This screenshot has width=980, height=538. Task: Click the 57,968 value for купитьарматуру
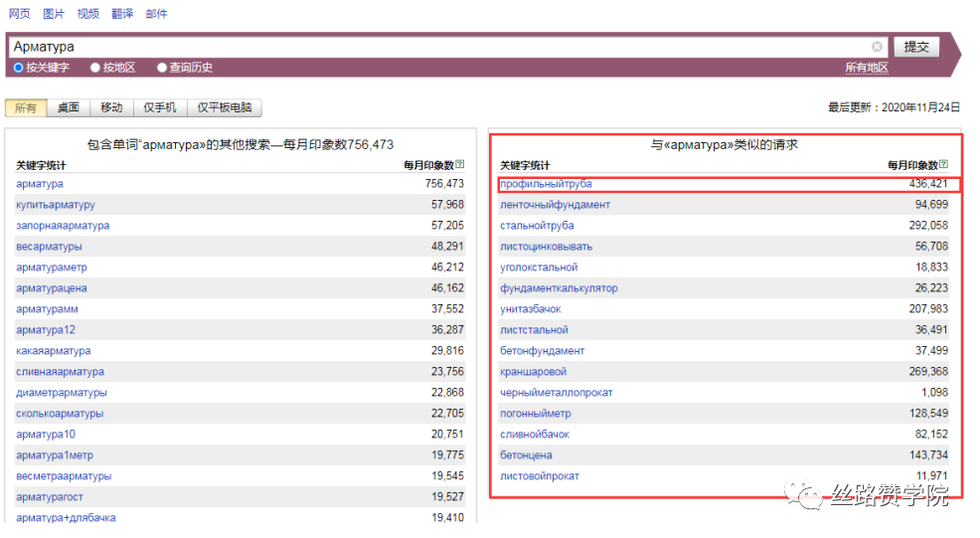pos(447,205)
